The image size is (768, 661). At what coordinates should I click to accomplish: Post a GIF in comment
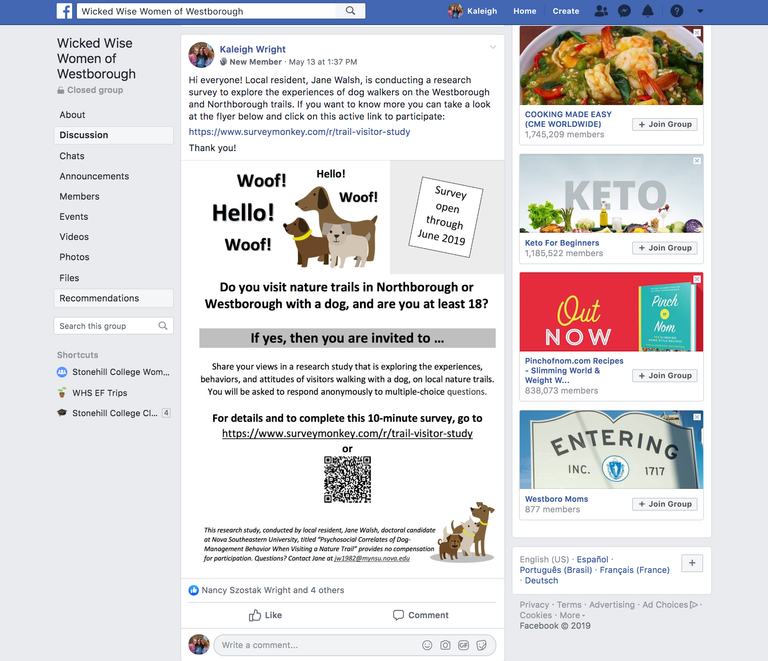[463, 645]
